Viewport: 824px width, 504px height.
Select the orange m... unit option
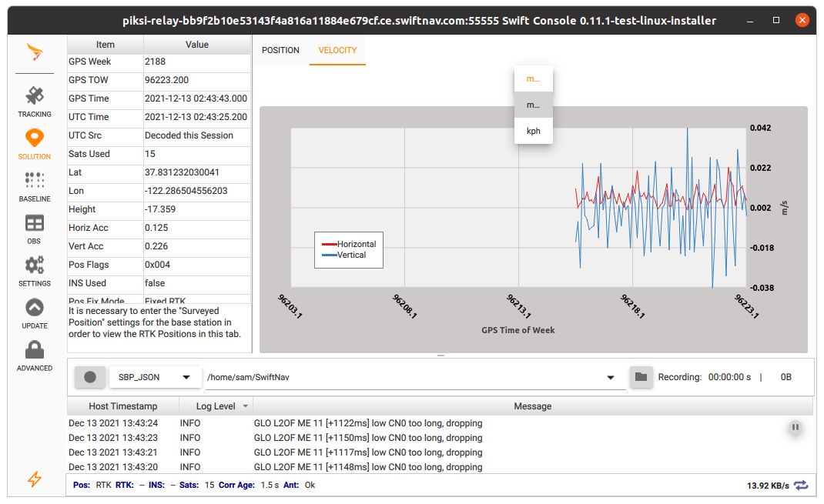click(x=534, y=78)
